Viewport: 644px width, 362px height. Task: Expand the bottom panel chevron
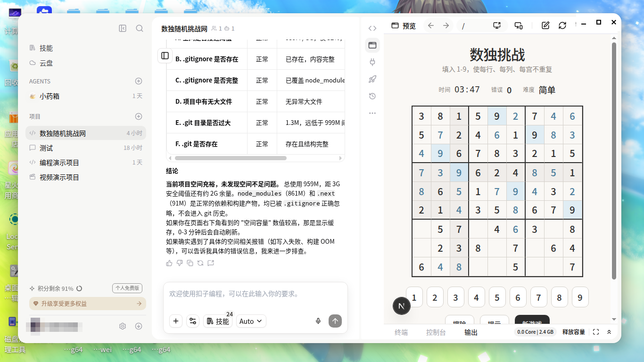609,332
